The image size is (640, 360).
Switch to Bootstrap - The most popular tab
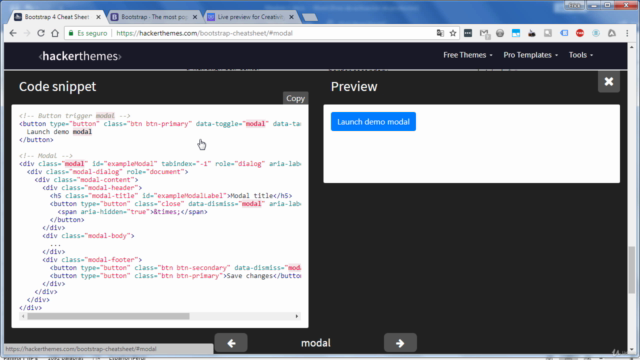(153, 17)
